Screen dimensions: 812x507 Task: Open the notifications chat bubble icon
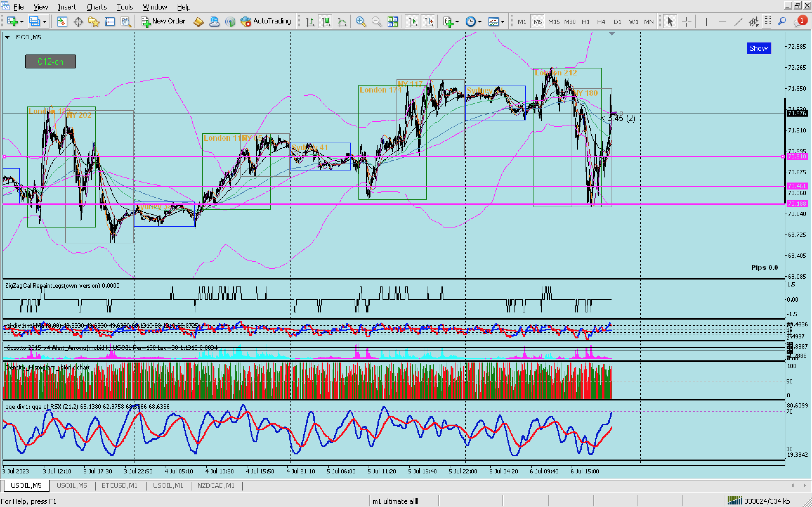click(799, 22)
